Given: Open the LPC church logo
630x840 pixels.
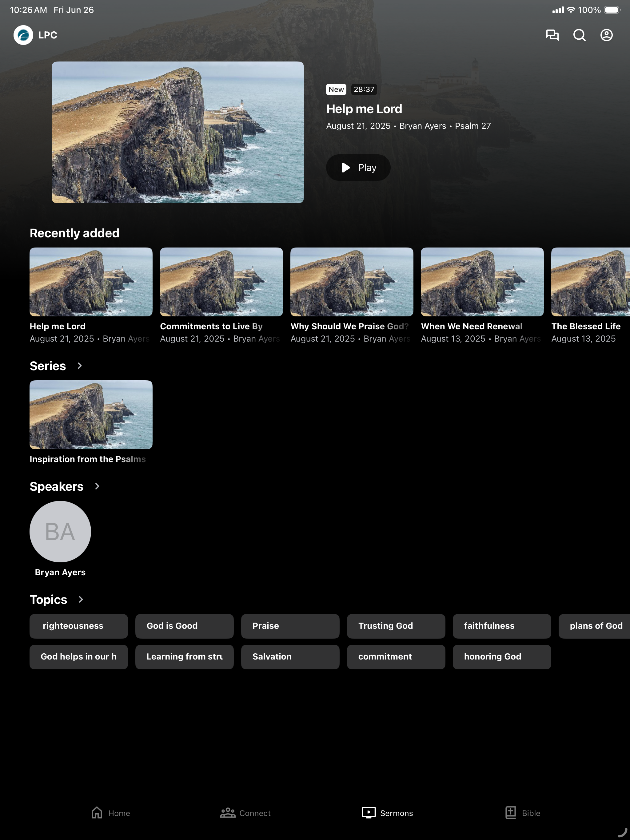Looking at the screenshot, I should [23, 35].
